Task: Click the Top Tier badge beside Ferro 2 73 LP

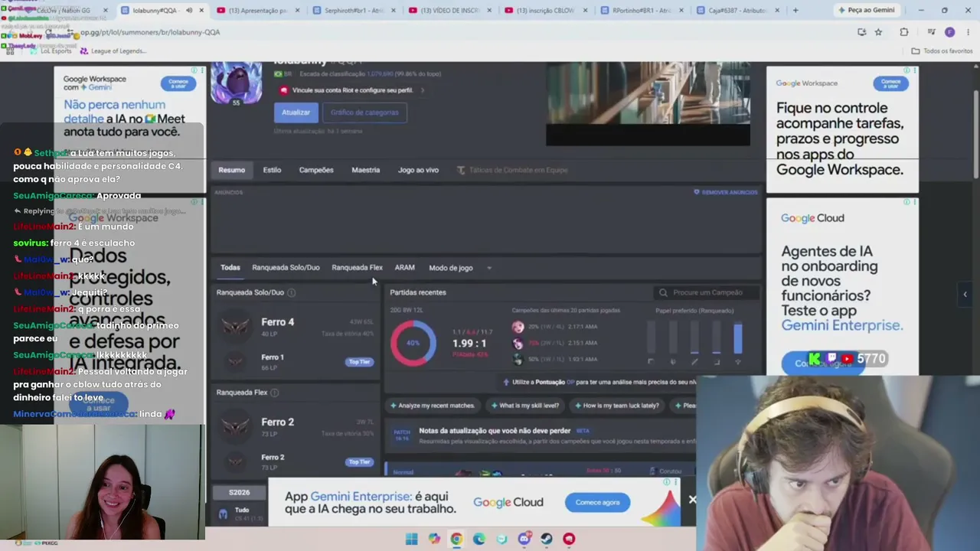Action: tap(359, 462)
